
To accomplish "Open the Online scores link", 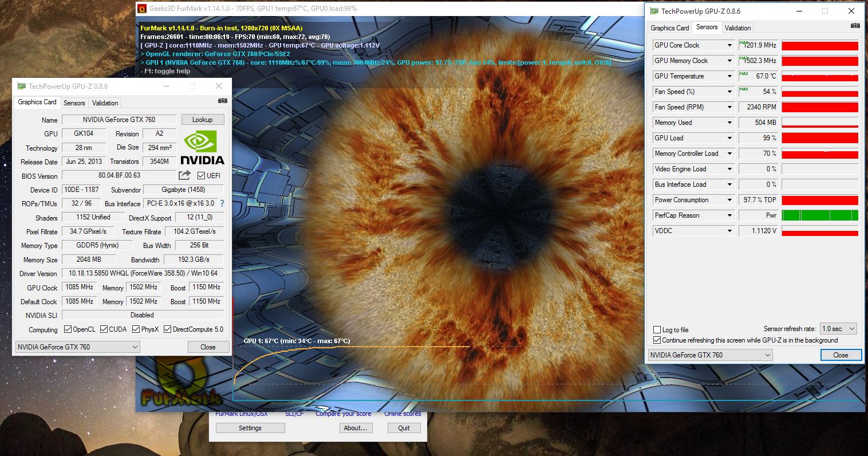I will tap(403, 414).
